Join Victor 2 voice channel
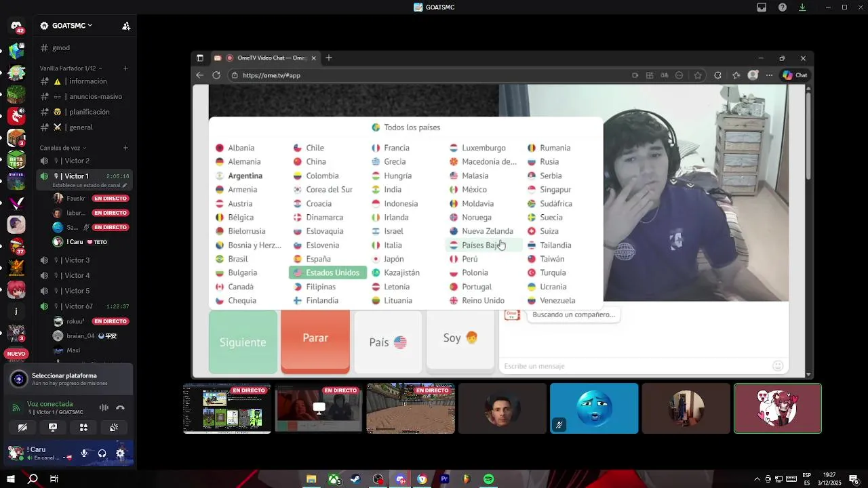 point(85,161)
